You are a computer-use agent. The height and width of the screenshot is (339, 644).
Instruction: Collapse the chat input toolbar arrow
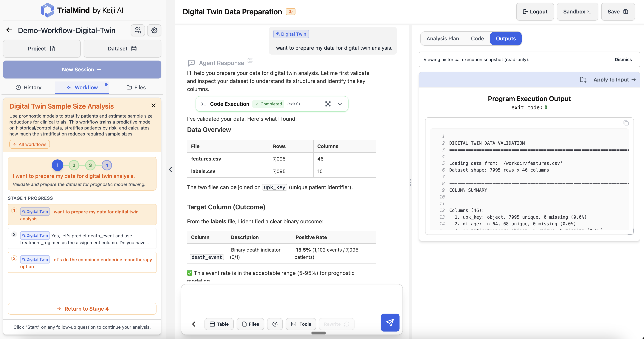pyautogui.click(x=194, y=324)
